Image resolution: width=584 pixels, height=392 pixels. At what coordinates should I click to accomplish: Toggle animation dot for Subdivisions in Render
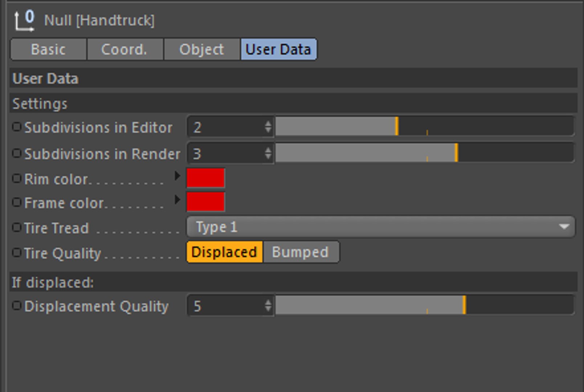coord(17,153)
